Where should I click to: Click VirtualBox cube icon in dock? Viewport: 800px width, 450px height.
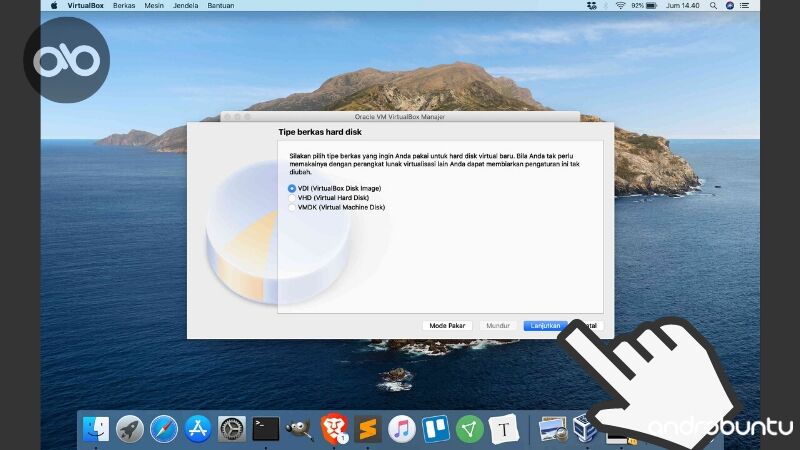585,428
